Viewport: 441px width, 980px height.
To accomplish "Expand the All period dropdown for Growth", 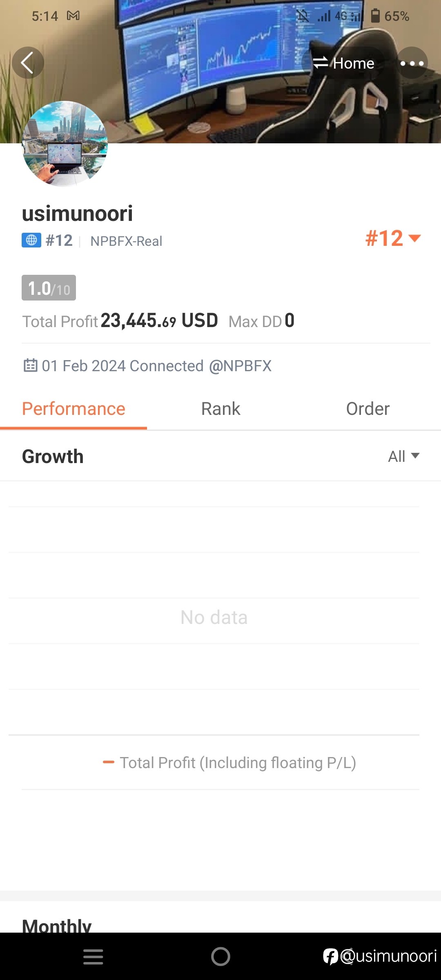I will tap(403, 456).
